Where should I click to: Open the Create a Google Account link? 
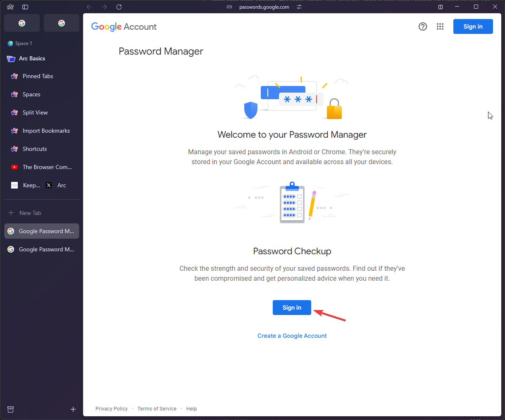(x=292, y=336)
